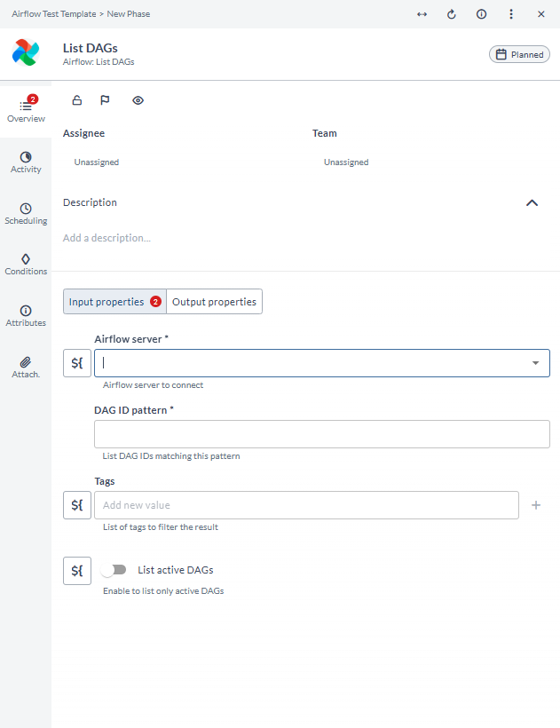Viewport: 560px width, 728px height.
Task: Click the Airflow Test Template breadcrumb
Action: pyautogui.click(x=54, y=14)
